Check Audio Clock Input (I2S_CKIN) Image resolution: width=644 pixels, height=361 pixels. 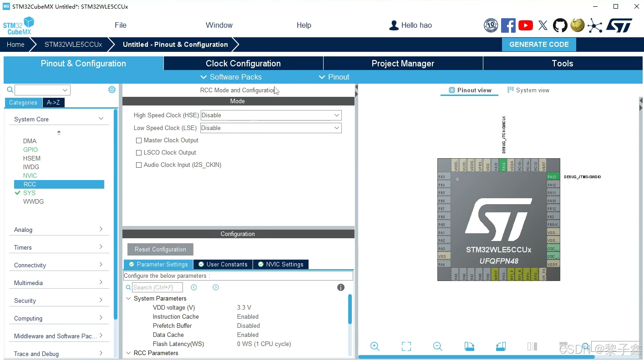click(139, 165)
